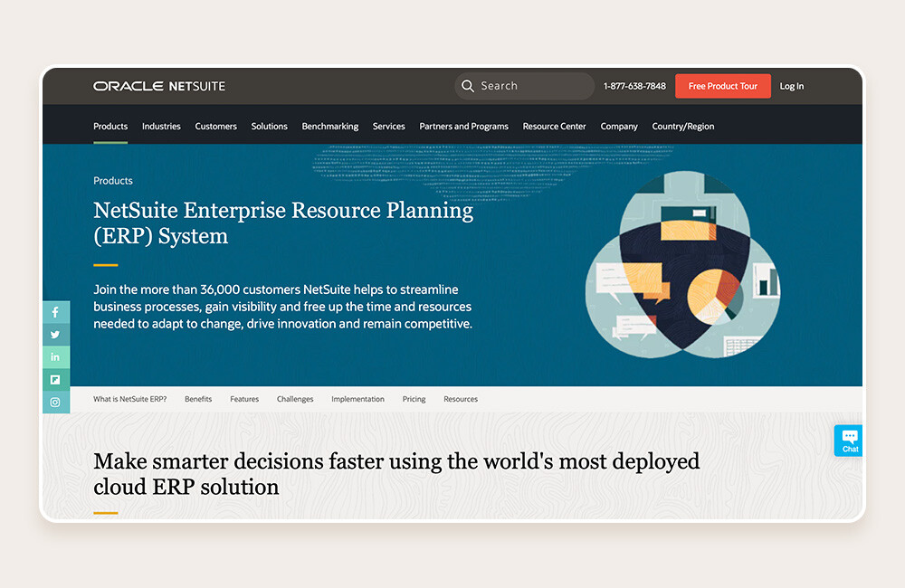905x588 pixels.
Task: Open the Company menu
Action: click(619, 127)
